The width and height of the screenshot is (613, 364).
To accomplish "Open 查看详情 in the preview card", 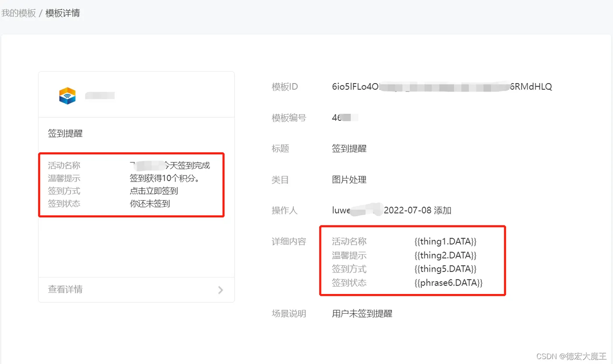I will point(65,290).
